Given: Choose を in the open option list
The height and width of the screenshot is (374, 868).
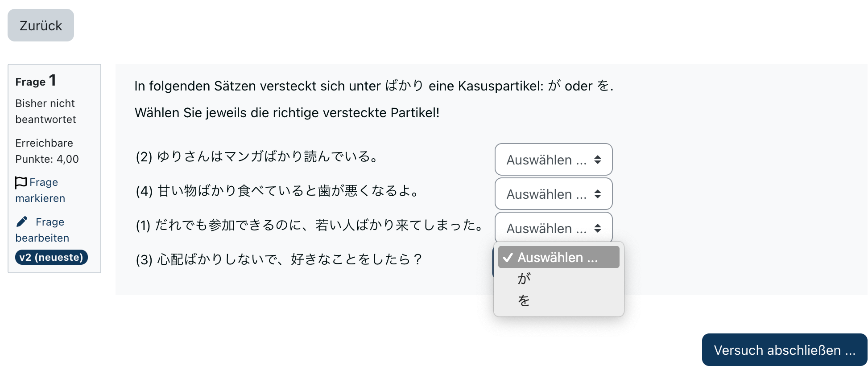Looking at the screenshot, I should pyautogui.click(x=559, y=300).
